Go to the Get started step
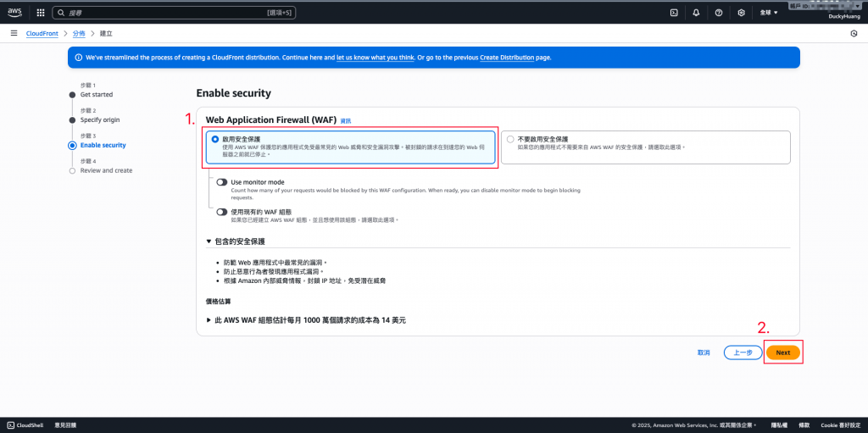This screenshot has width=868, height=433. [x=97, y=94]
